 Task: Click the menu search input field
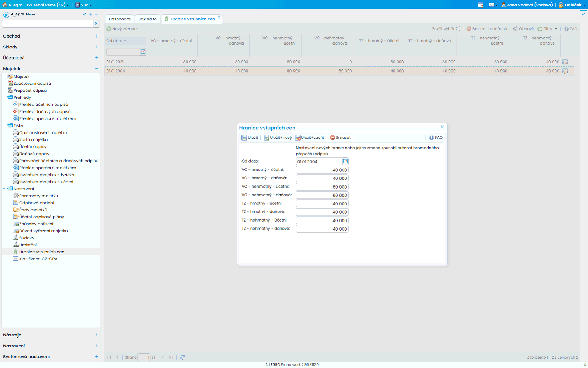click(48, 23)
